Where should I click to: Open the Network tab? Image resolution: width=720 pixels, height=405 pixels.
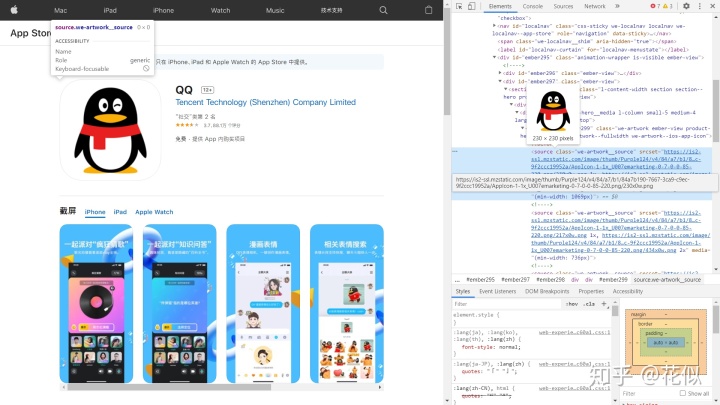coord(595,6)
